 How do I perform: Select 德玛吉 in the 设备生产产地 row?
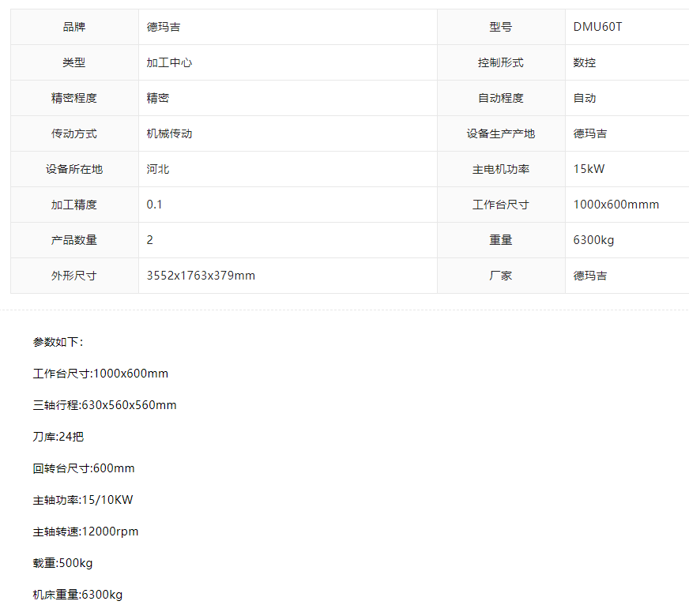coord(589,133)
